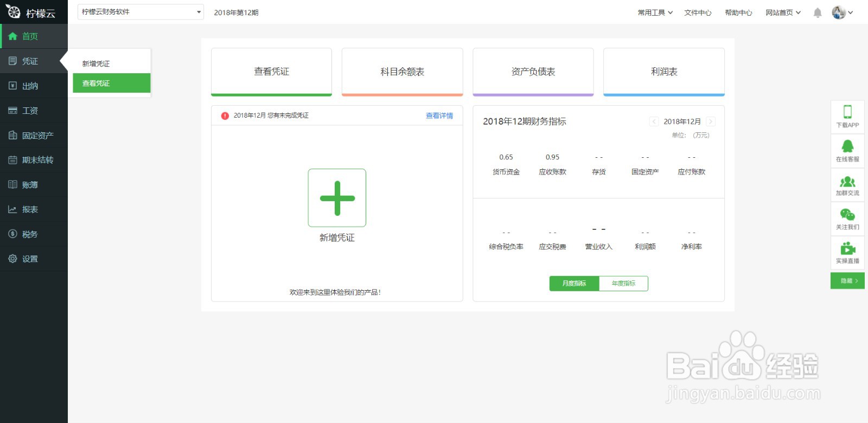Open 工资 in the sidebar
The width and height of the screenshot is (868, 423).
click(x=34, y=111)
